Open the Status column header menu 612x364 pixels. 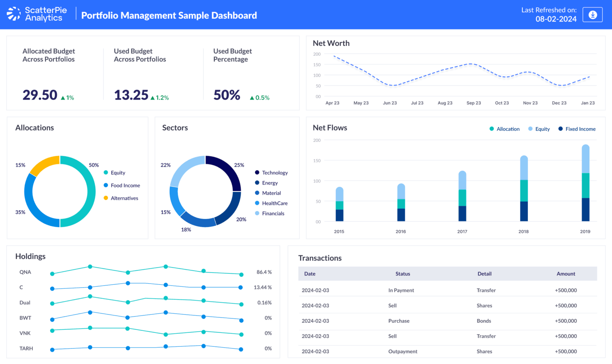(402, 274)
